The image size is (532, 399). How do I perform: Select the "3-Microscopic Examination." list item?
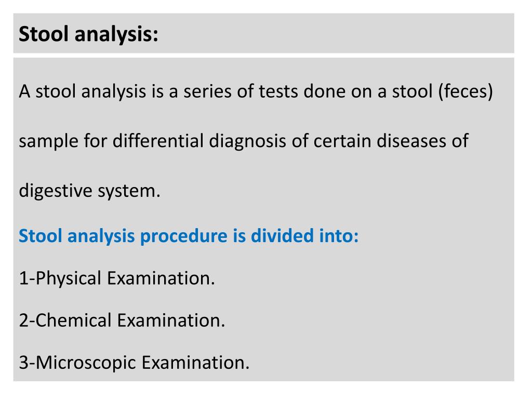tap(134, 362)
